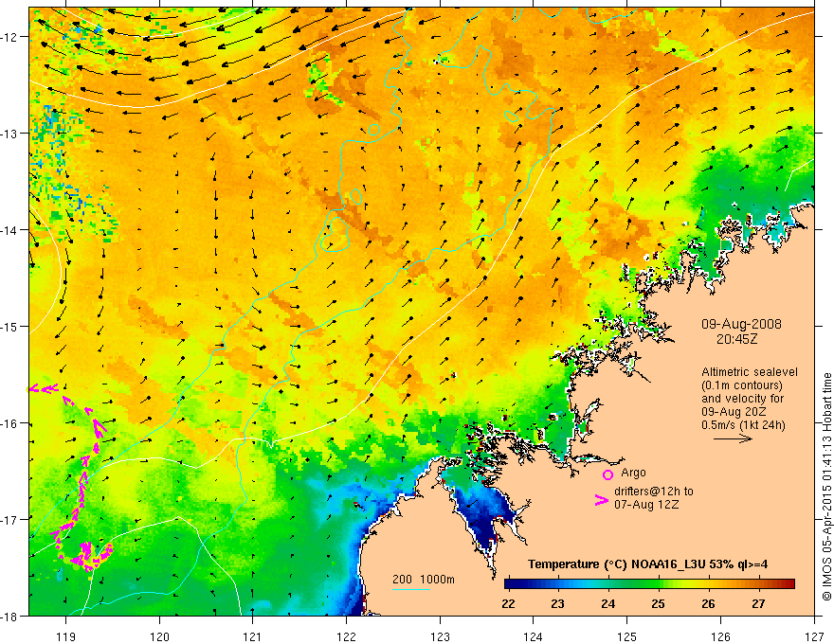Click the '(0.1m contours)' caption line
The image size is (834, 644).
tap(742, 385)
